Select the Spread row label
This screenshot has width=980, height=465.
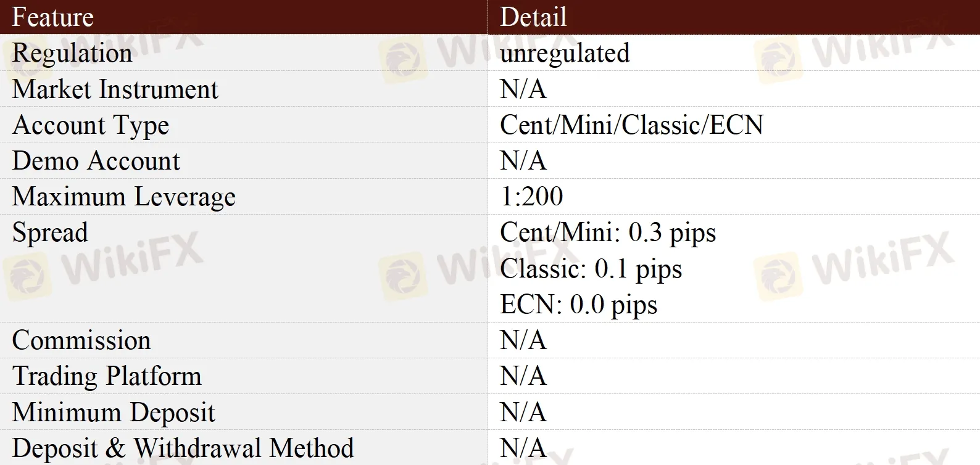tap(51, 233)
